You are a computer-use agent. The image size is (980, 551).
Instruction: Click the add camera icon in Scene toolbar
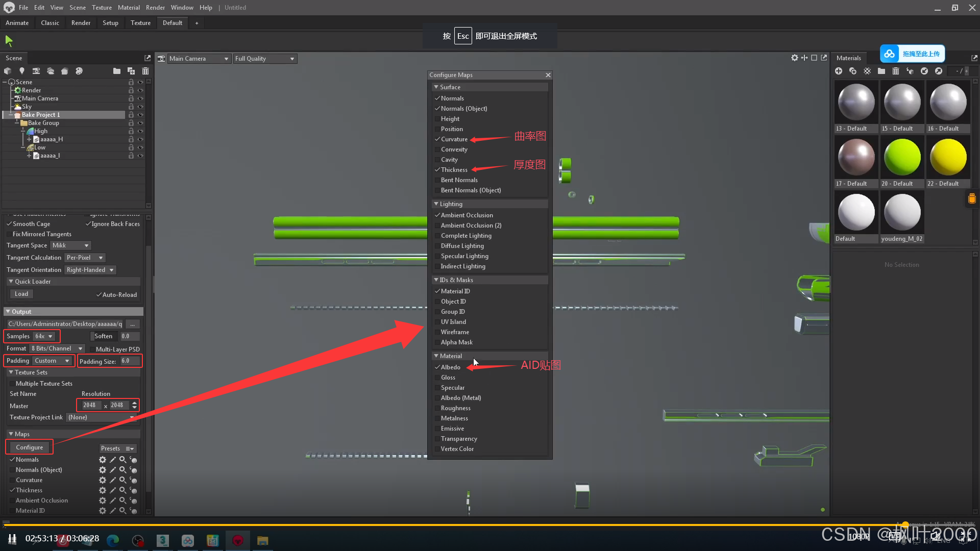tap(36, 71)
